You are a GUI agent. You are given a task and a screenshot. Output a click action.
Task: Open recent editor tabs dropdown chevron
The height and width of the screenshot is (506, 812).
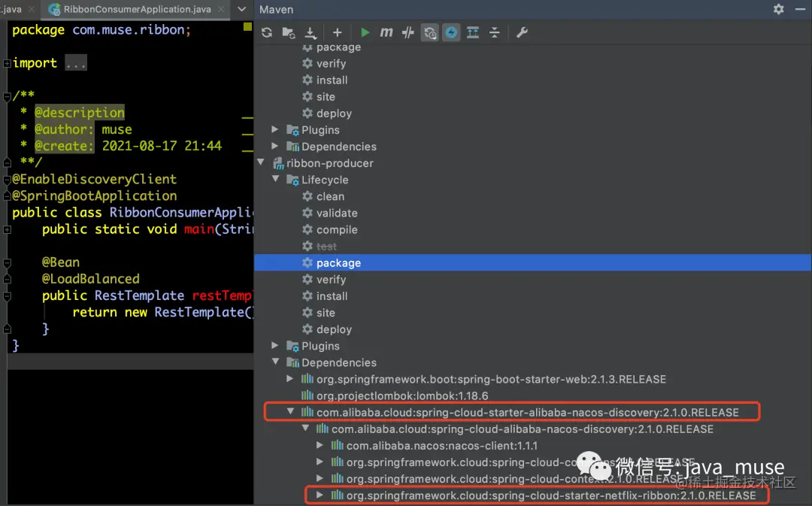[x=242, y=9]
